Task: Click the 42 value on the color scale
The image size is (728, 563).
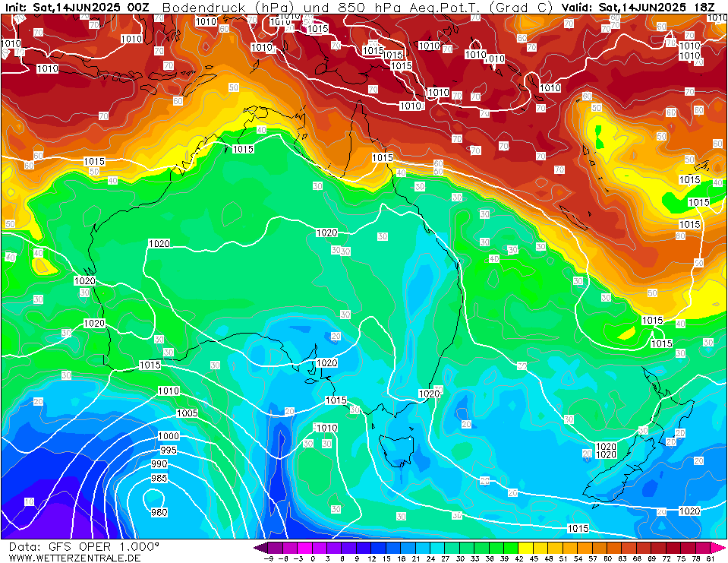Action: coord(518,558)
